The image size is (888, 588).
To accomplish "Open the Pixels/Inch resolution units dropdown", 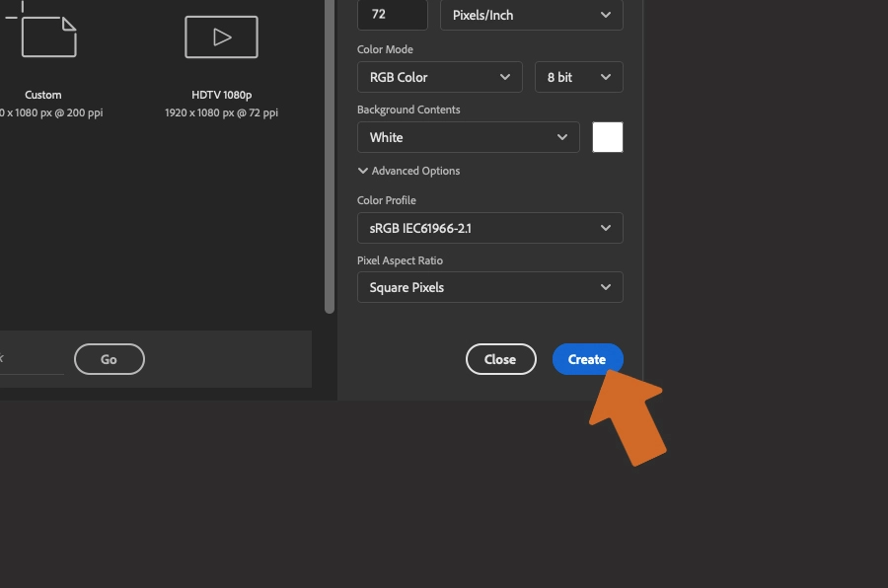I will 531,15.
